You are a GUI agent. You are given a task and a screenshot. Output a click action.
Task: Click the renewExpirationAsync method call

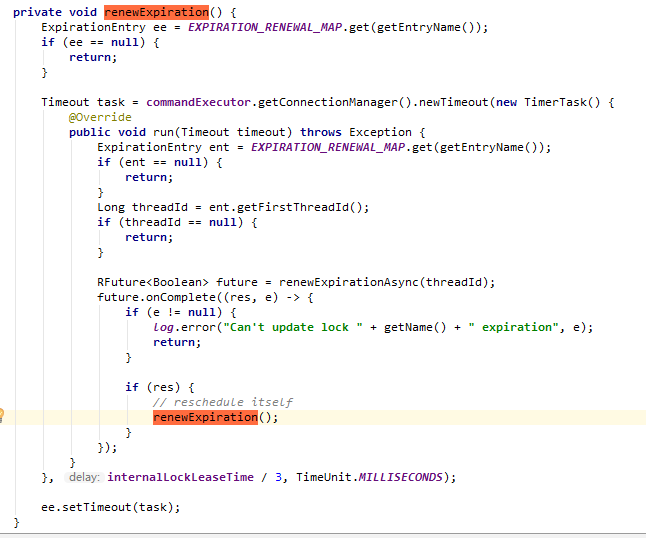coord(349,282)
